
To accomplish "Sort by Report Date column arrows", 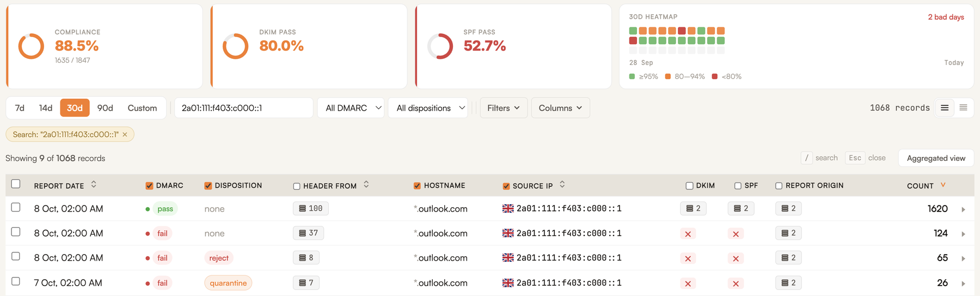I will 94,184.
